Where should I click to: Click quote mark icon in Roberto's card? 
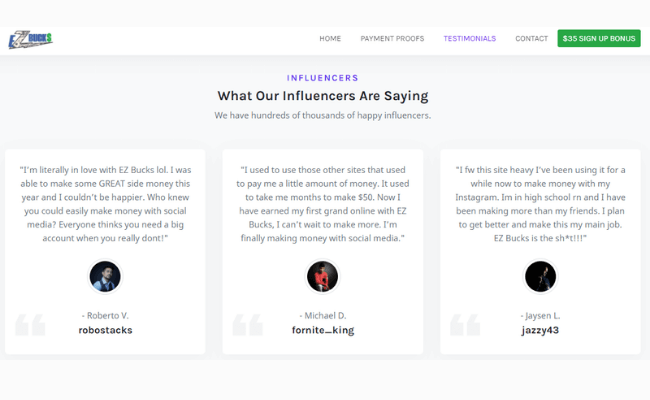pyautogui.click(x=30, y=325)
